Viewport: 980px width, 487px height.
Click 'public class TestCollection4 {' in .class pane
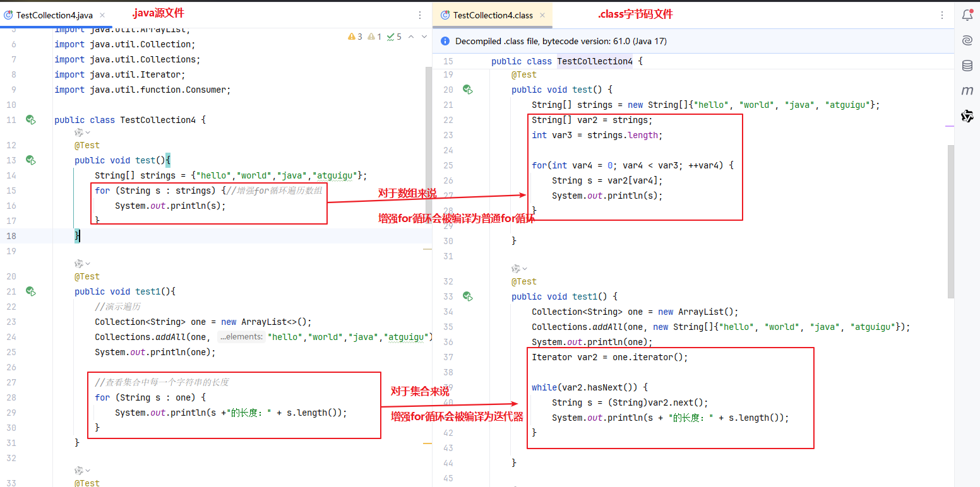pyautogui.click(x=567, y=61)
